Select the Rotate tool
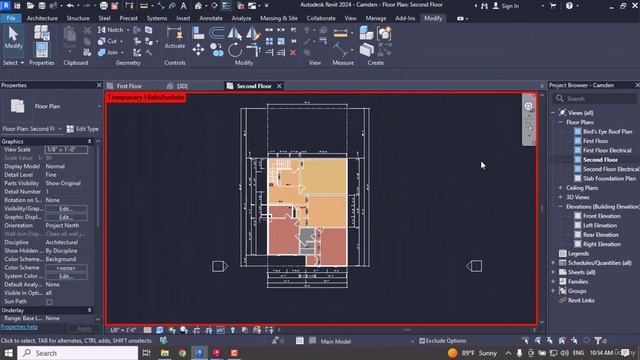Screen dimensions: 640x360 235,50
